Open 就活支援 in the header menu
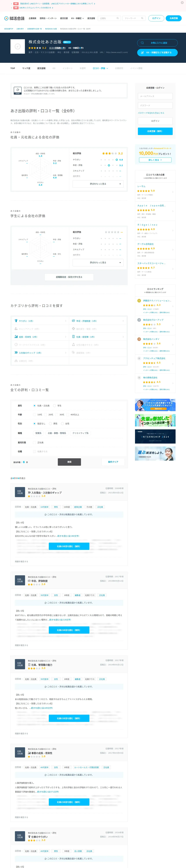 64,18
